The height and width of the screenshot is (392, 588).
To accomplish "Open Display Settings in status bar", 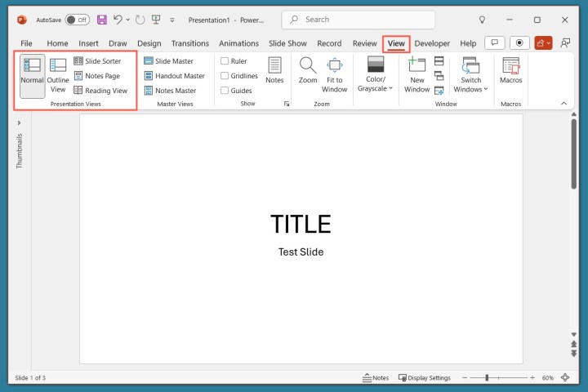I will tap(424, 378).
